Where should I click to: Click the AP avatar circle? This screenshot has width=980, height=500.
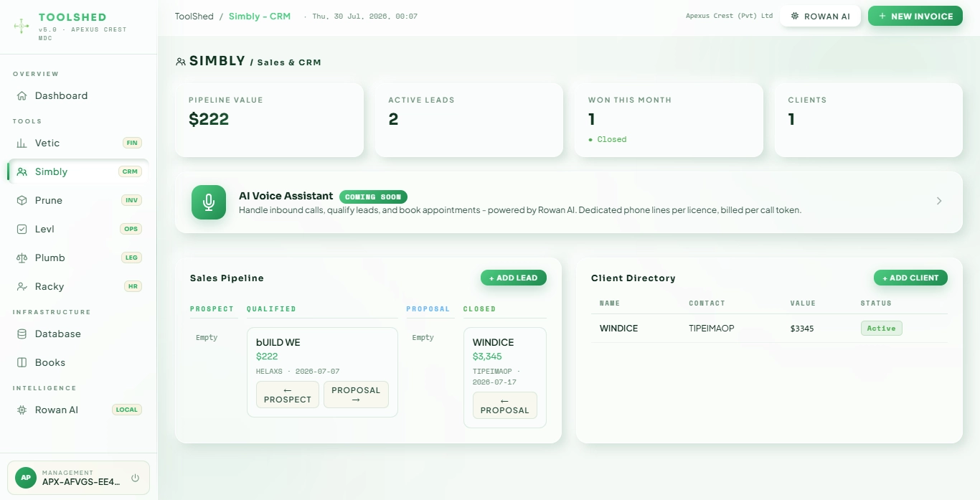tap(26, 478)
